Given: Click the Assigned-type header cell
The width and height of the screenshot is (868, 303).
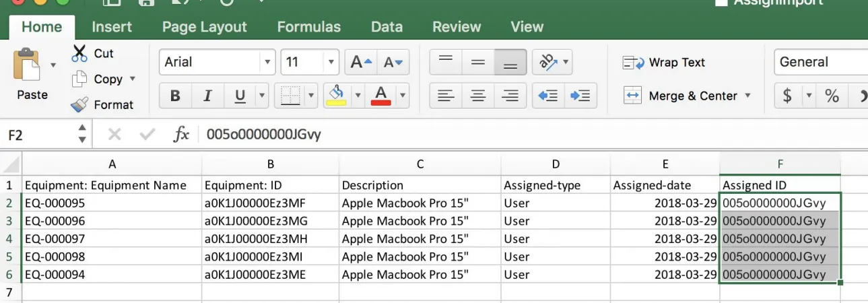Looking at the screenshot, I should point(556,184).
